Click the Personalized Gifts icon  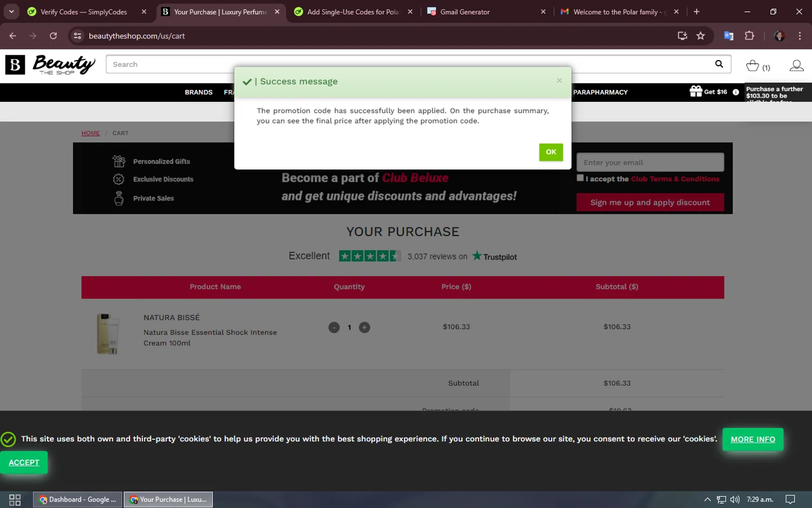[x=119, y=161]
